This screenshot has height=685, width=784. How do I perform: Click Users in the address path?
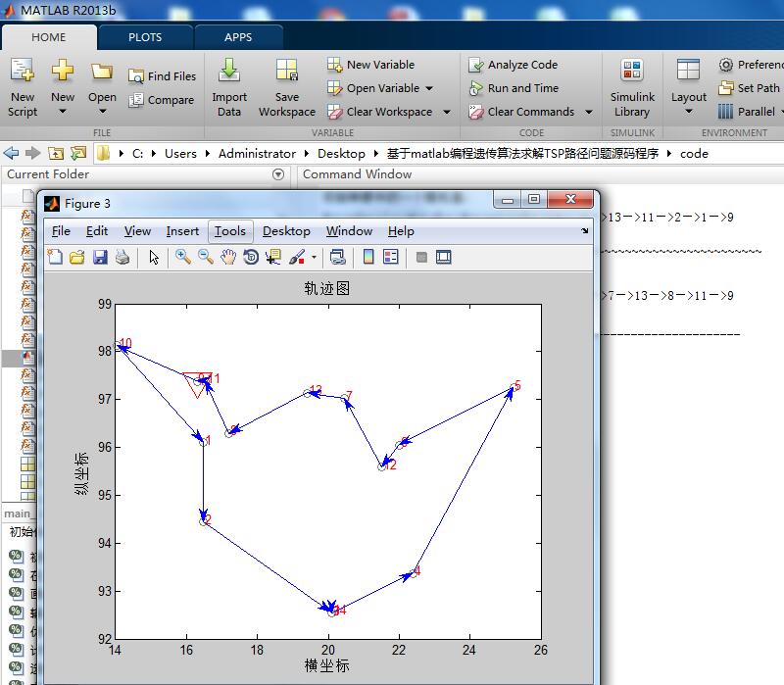coord(180,154)
